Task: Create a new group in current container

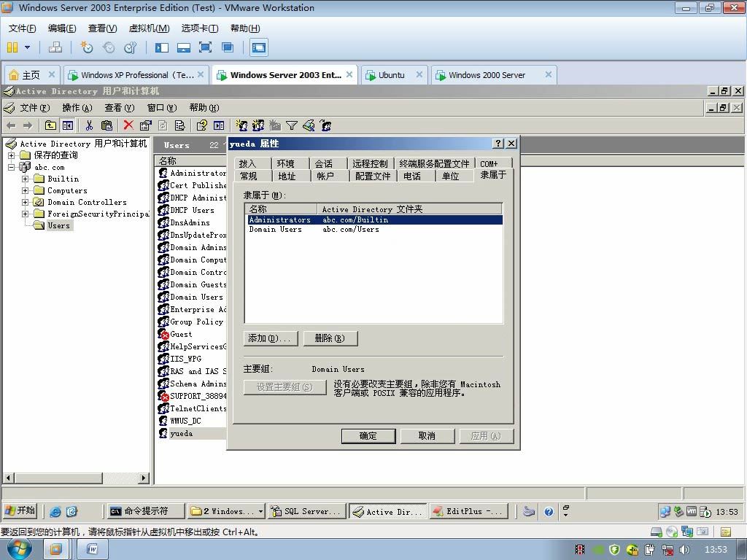Action: tap(258, 125)
